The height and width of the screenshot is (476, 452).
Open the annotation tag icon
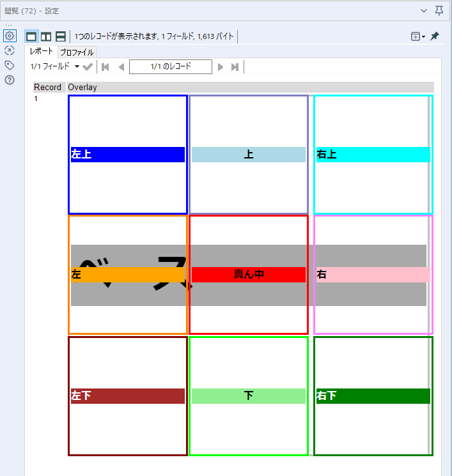pyautogui.click(x=10, y=65)
